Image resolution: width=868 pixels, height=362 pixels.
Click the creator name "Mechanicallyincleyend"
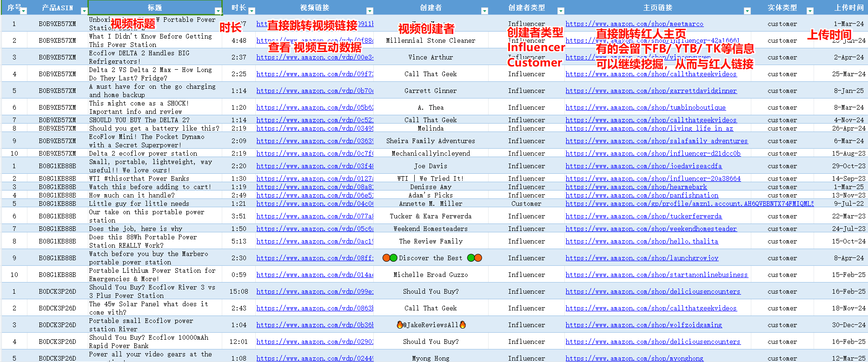[x=431, y=153]
